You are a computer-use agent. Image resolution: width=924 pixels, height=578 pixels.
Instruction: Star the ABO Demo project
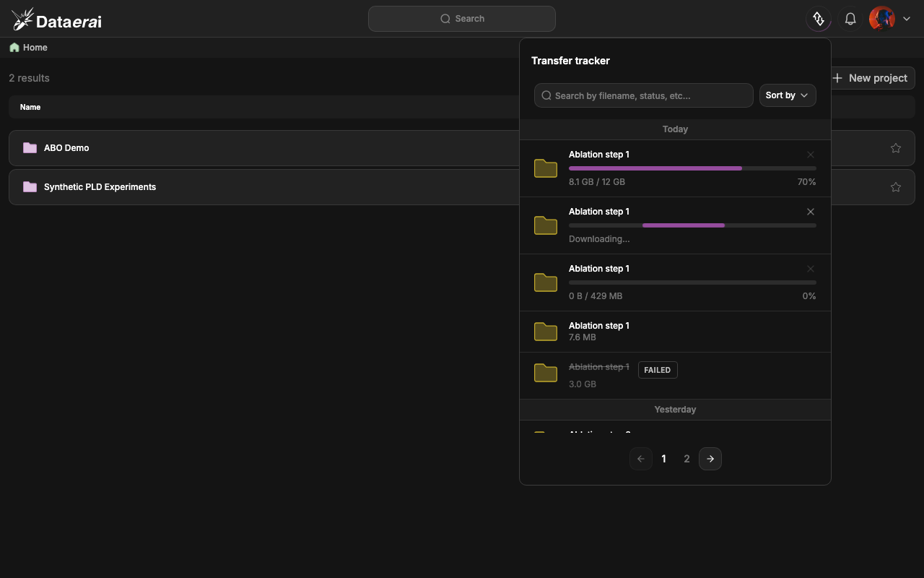click(x=896, y=148)
